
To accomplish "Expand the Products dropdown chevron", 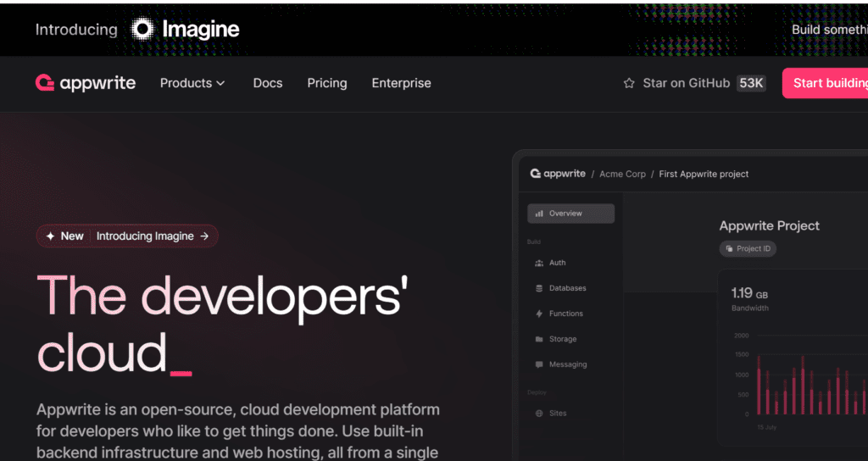I will pyautogui.click(x=220, y=84).
